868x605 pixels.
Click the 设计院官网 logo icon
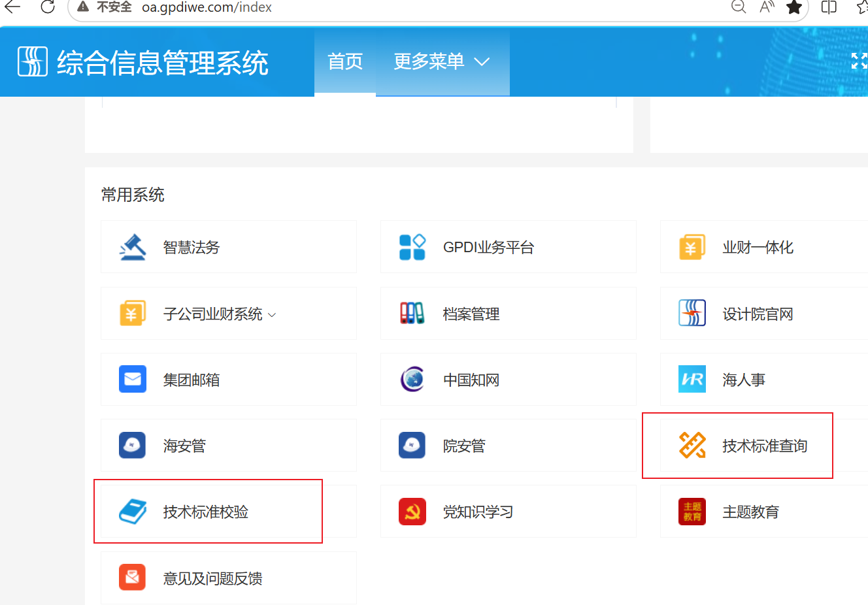692,314
